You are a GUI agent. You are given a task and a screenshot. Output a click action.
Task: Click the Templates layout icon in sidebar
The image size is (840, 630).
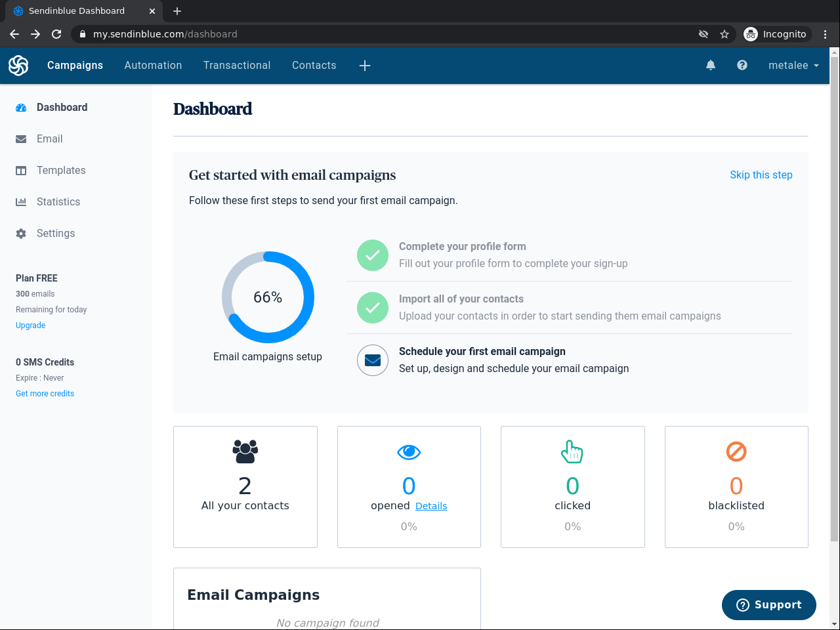point(21,171)
